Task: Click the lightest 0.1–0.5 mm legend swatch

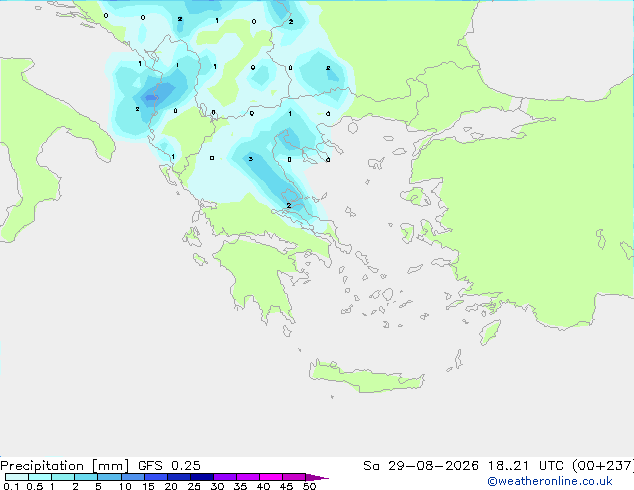Action: [17, 477]
